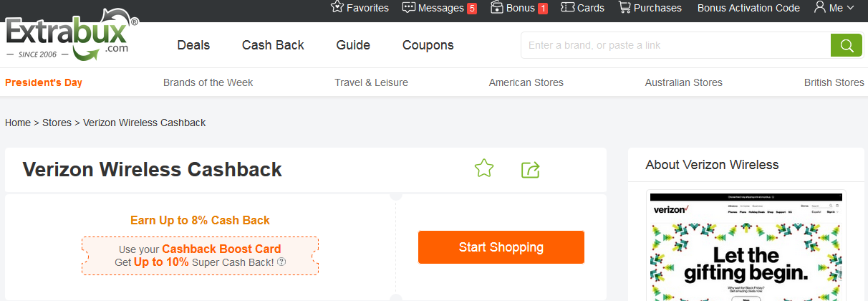Expand the Me account dropdown
Screen dimensions: 868x301
pyautogui.click(x=834, y=8)
